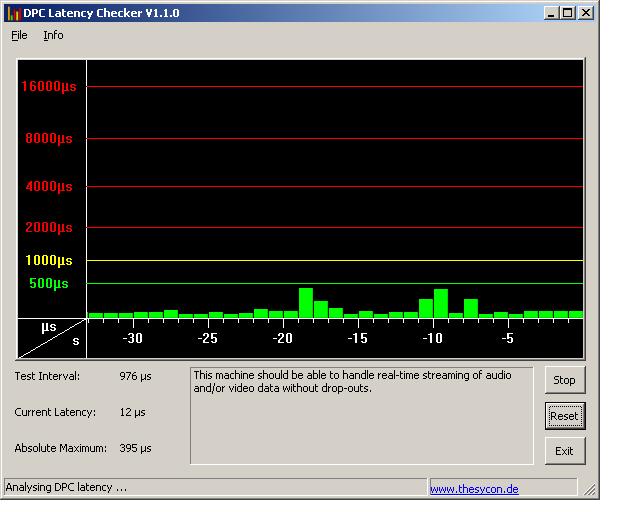Screen dimensions: 640x512
Task: Open the File menu
Action: click(19, 36)
